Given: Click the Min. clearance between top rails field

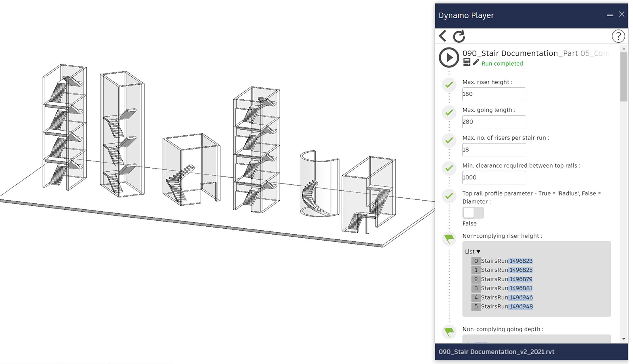Looking at the screenshot, I should point(494,178).
